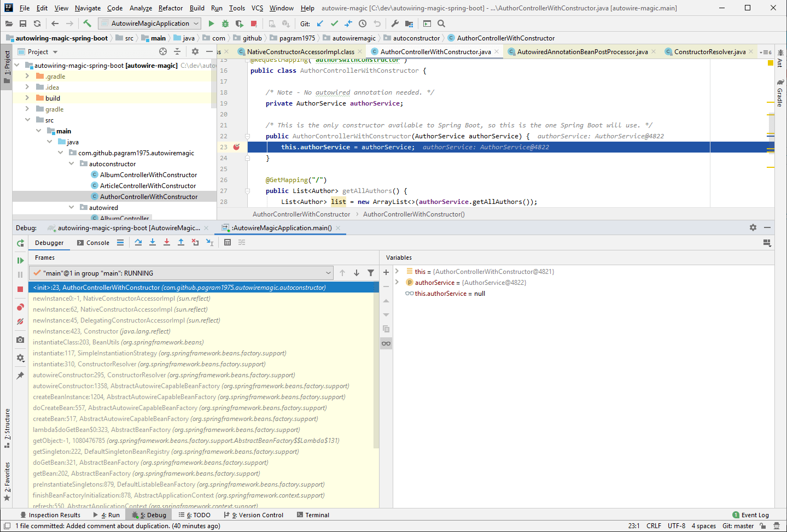Step over the current line
The height and width of the screenshot is (532, 787).
coord(138,242)
